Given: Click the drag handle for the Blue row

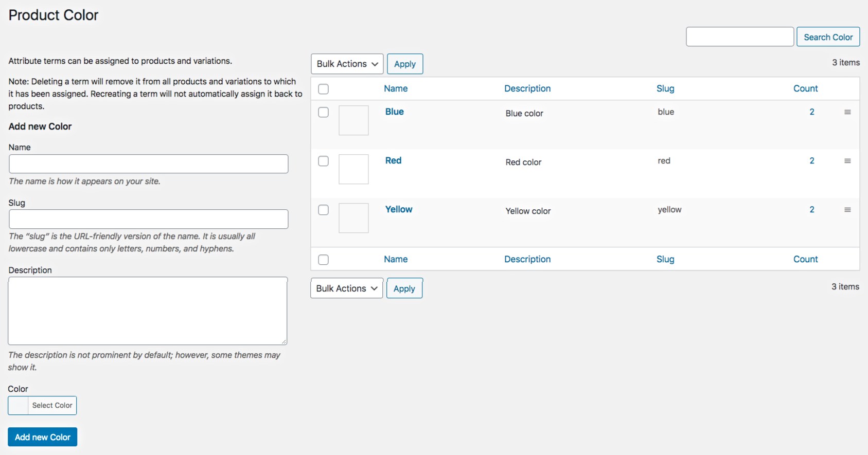Looking at the screenshot, I should (847, 112).
